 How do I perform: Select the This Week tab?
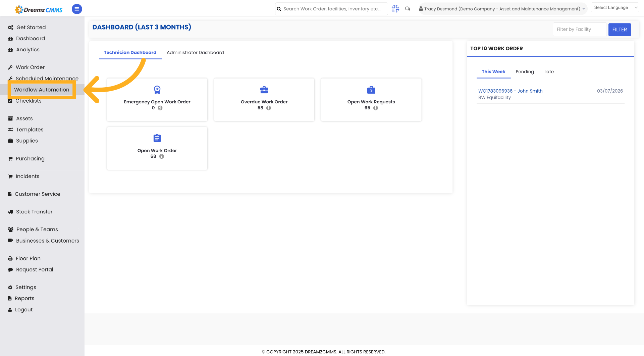pyautogui.click(x=493, y=71)
